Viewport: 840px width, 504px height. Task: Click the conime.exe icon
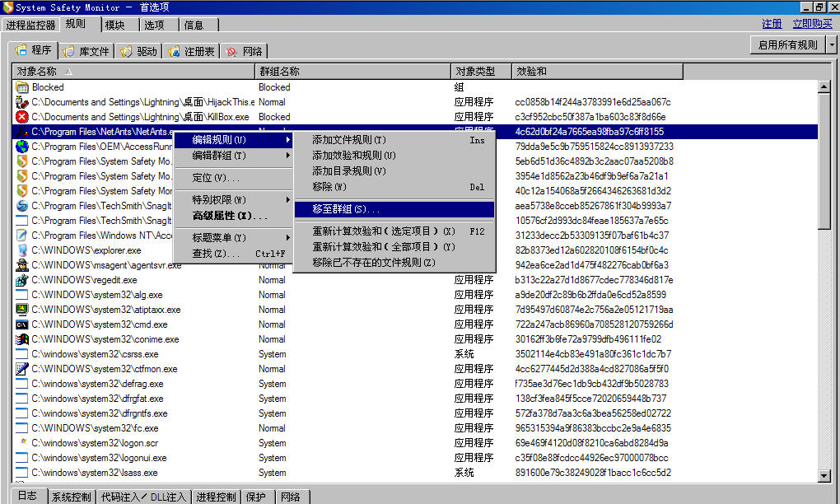[x=22, y=339]
